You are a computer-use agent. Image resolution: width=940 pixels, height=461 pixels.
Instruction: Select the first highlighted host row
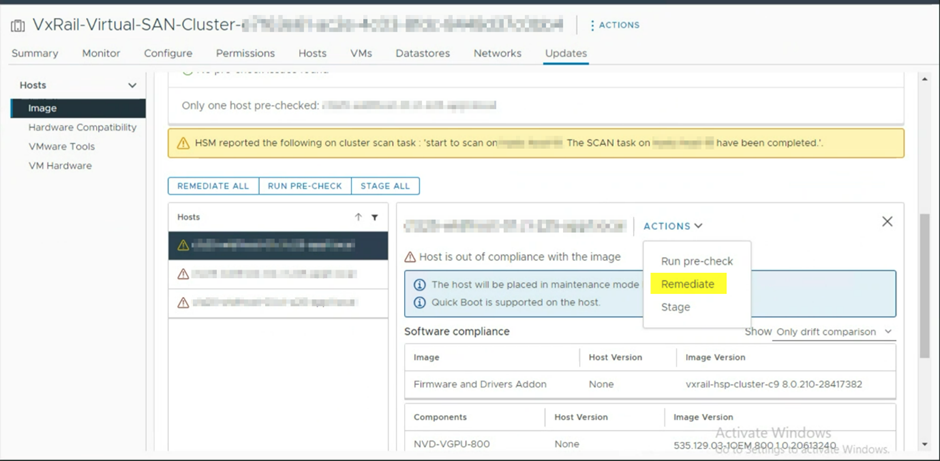278,245
